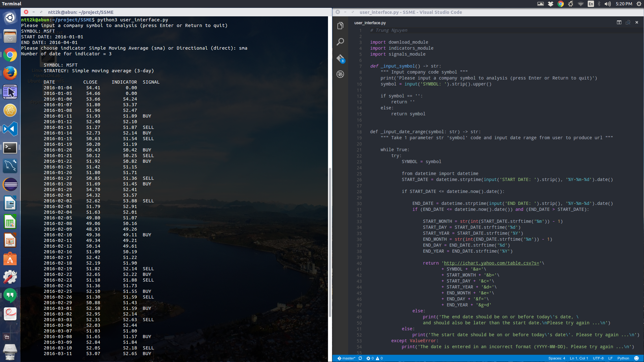Change the Spaces: 4 indentation setting
The width and height of the screenshot is (644, 362).
pos(557,358)
